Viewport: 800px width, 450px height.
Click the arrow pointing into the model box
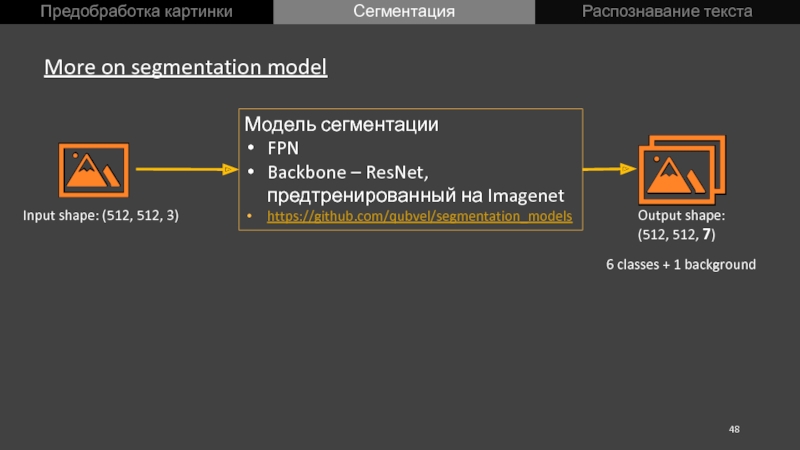pos(187,169)
